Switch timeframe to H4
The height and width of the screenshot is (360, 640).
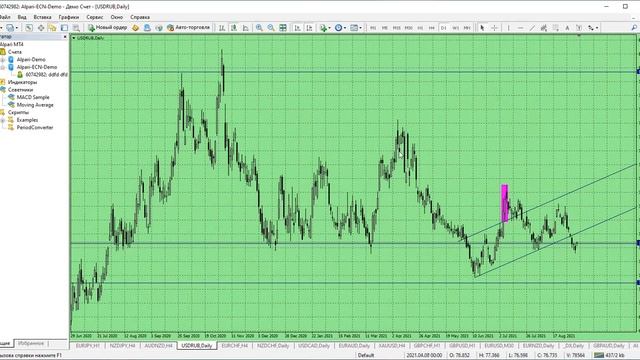click(431, 28)
